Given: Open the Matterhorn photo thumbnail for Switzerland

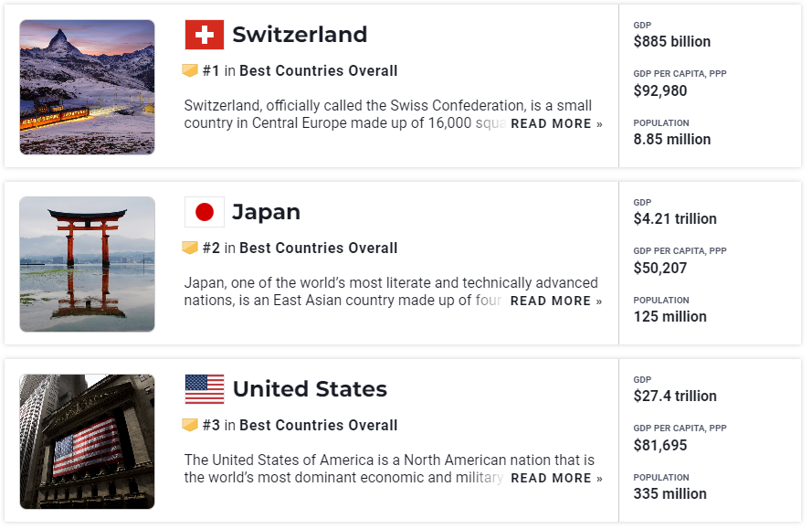Looking at the screenshot, I should (x=87, y=87).
